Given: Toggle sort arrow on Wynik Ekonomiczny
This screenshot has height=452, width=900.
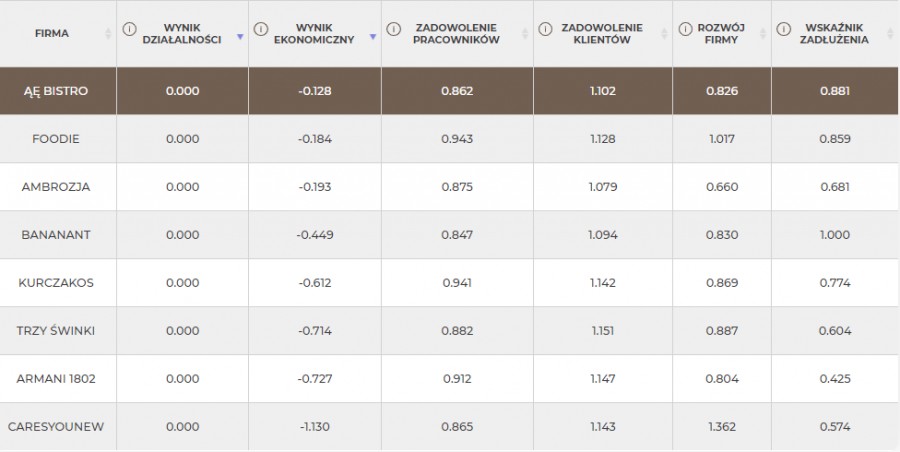Looking at the screenshot, I should [x=373, y=37].
